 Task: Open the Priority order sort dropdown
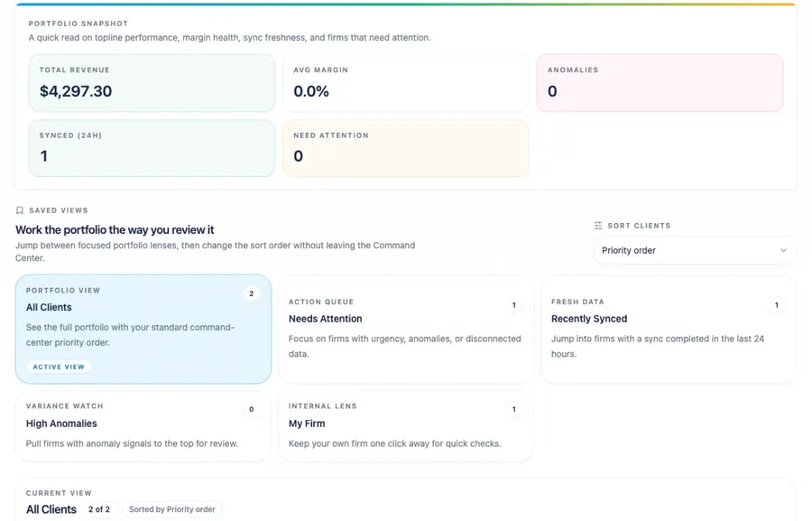pyautogui.click(x=693, y=250)
